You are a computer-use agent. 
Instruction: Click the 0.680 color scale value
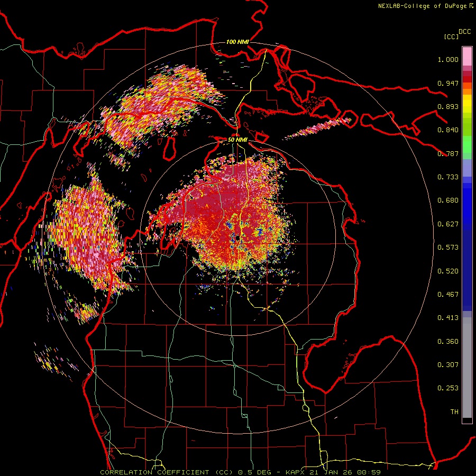448,200
